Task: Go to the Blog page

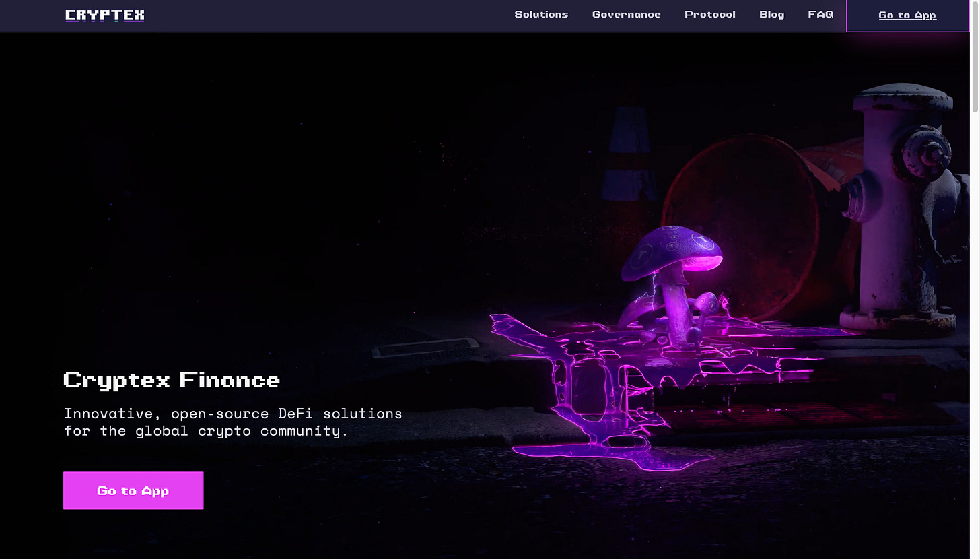Action: click(771, 14)
